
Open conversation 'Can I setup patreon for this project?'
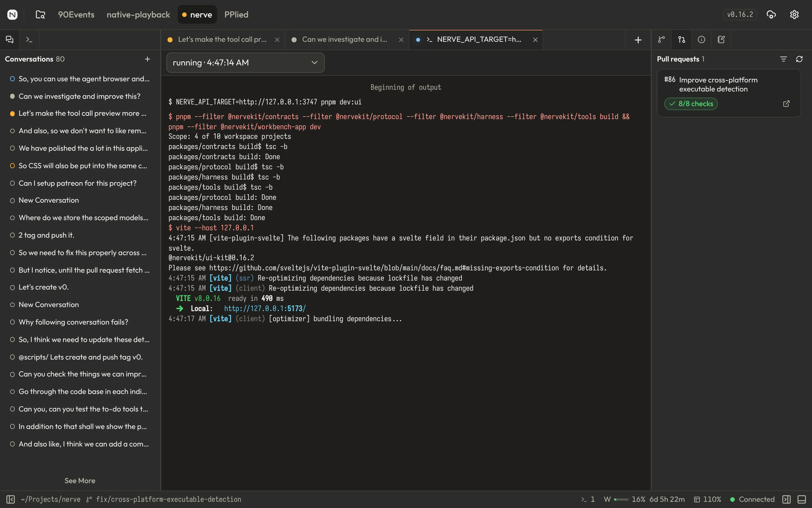pyautogui.click(x=80, y=183)
